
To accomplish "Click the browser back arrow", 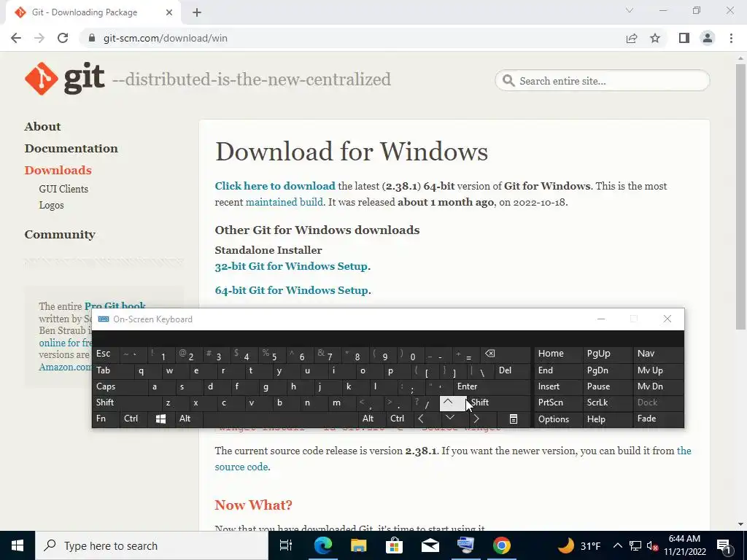I will pyautogui.click(x=16, y=38).
